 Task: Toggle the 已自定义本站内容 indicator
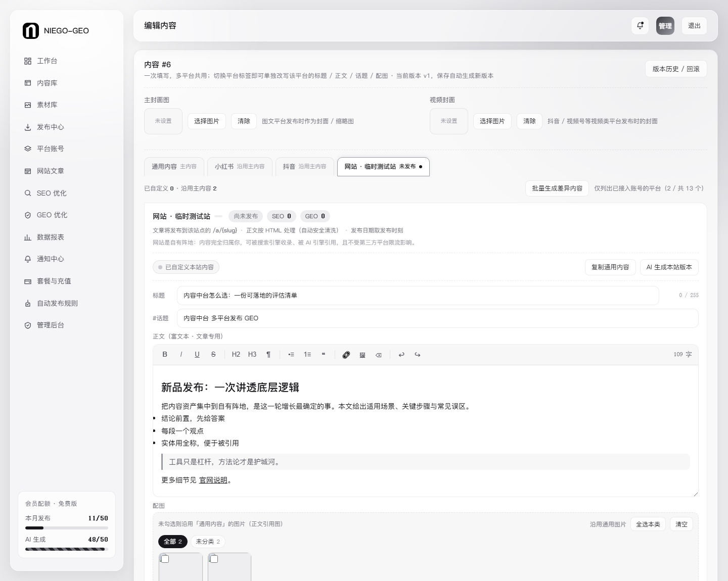pyautogui.click(x=186, y=267)
